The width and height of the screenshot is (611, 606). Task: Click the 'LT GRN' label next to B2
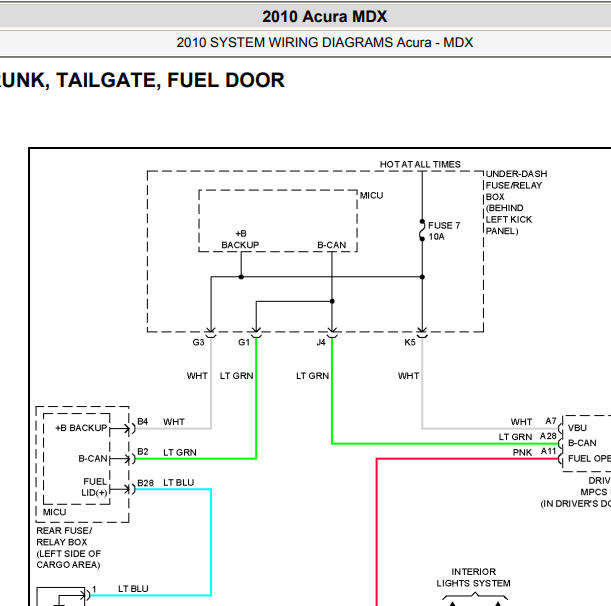[x=180, y=452]
